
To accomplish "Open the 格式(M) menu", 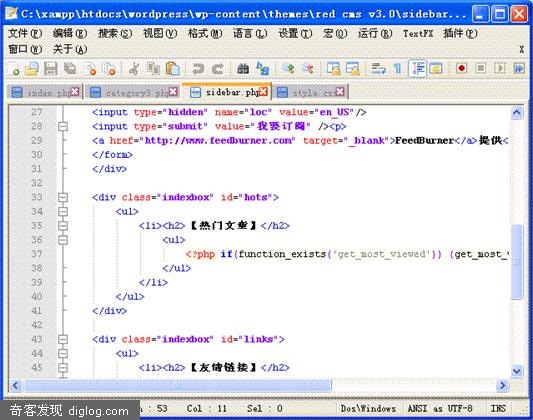I will tap(205, 33).
